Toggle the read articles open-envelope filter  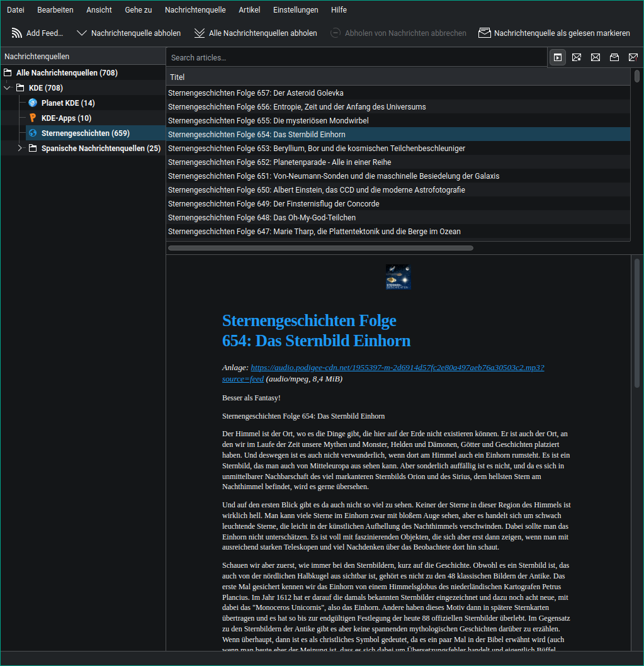614,57
